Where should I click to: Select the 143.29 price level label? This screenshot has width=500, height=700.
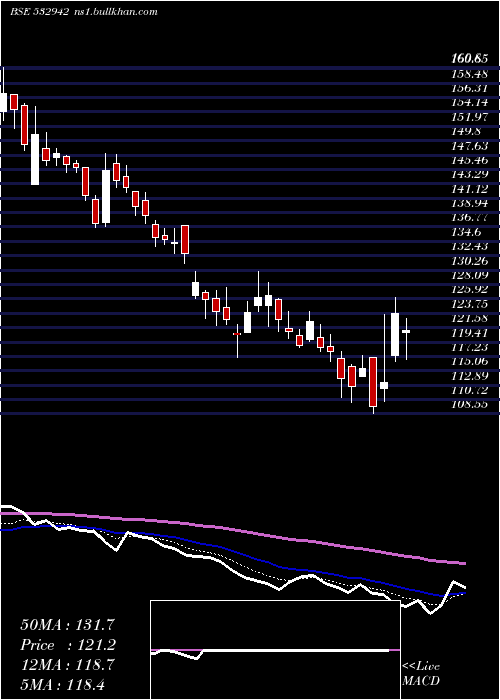[x=469, y=175]
